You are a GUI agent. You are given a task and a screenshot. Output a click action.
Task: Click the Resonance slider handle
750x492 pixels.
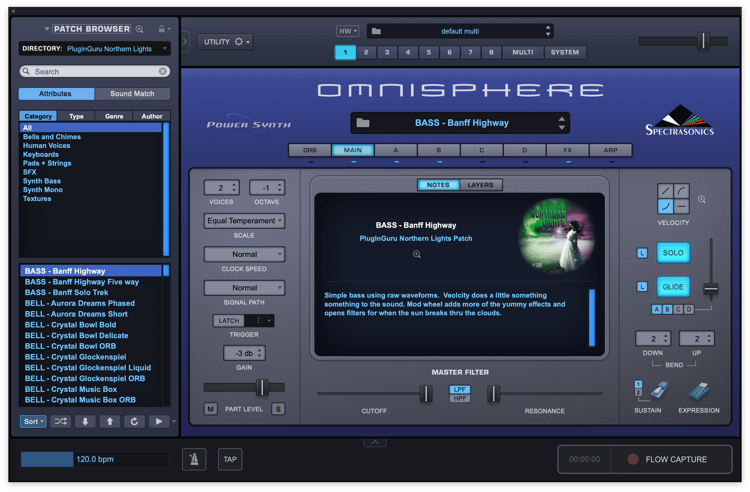pyautogui.click(x=493, y=394)
